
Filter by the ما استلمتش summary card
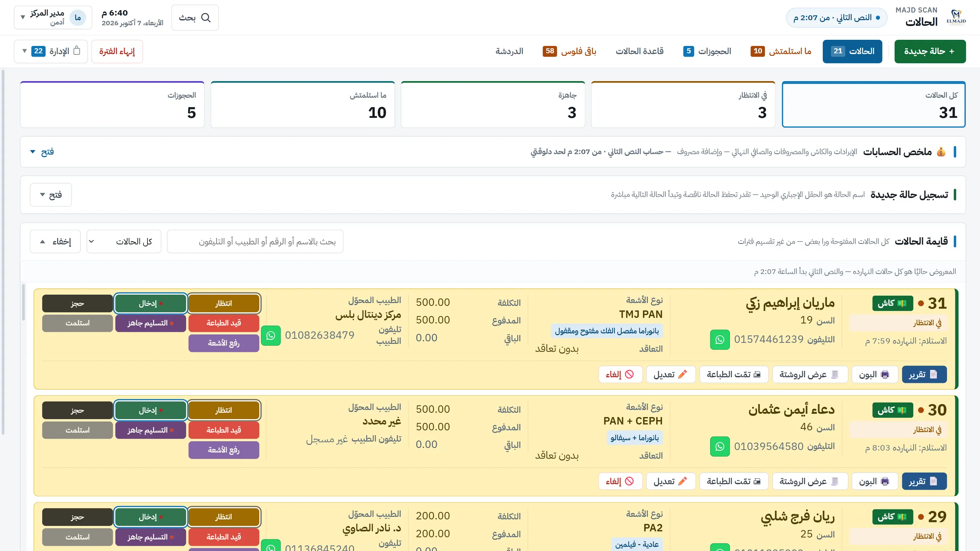point(302,104)
